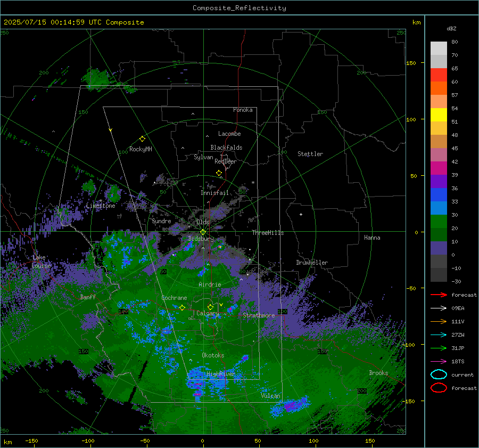The image size is (479, 448).
Task: Click the Stettler label
Action: (310, 154)
